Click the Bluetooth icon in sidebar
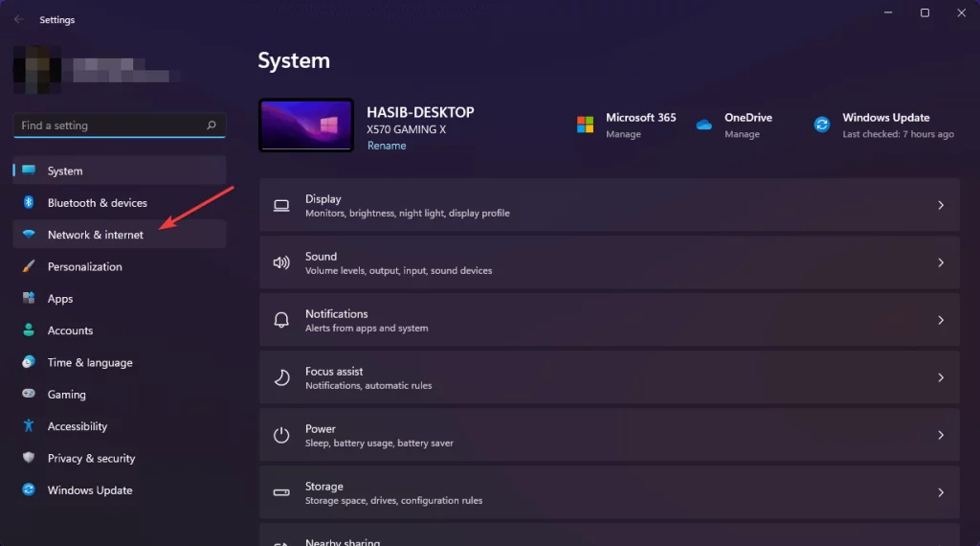The image size is (980, 546). (29, 202)
